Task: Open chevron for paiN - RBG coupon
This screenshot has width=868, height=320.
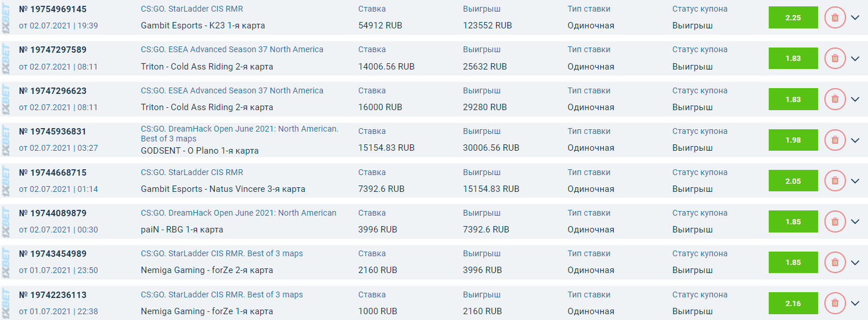Action: click(x=855, y=221)
